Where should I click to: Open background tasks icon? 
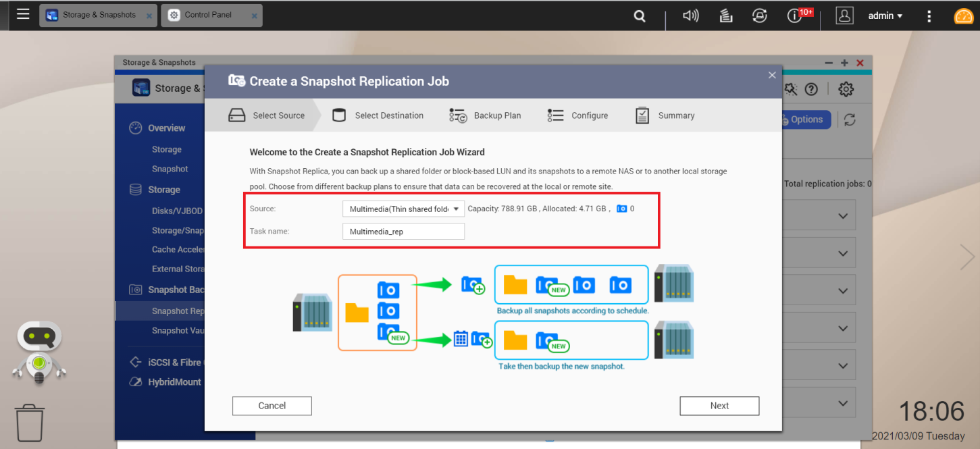pyautogui.click(x=726, y=16)
